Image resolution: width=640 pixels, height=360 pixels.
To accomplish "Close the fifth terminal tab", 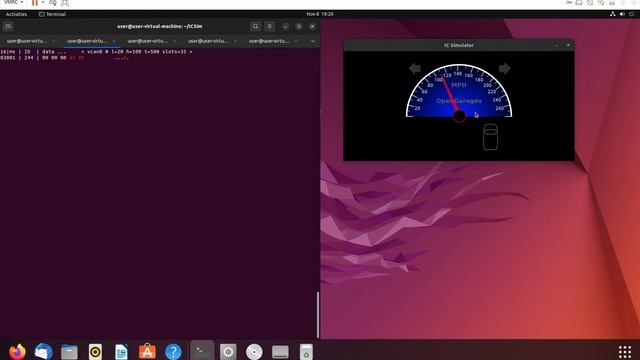I will [296, 41].
